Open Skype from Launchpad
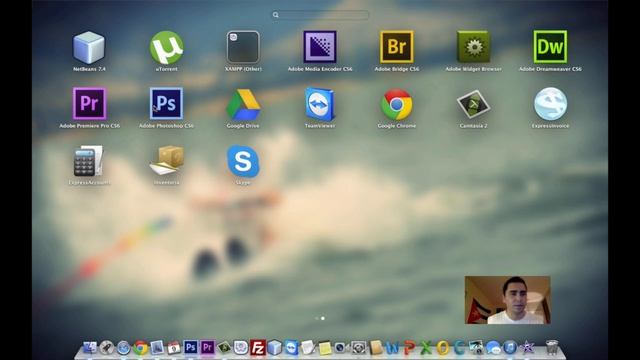Screen dimensions: 640x360 pyautogui.click(x=243, y=161)
